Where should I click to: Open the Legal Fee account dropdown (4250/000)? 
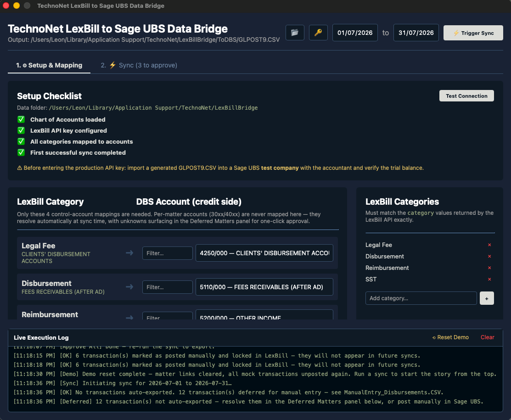(264, 253)
